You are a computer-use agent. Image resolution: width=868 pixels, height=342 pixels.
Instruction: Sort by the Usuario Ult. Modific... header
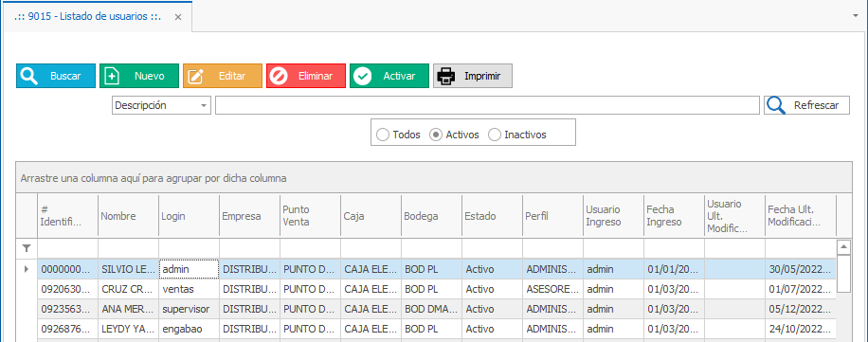click(x=734, y=216)
